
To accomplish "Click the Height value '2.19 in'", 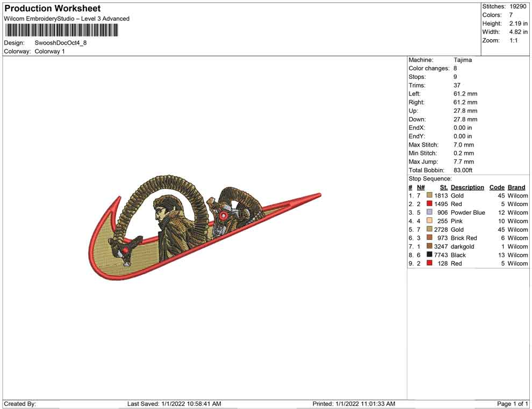I will [x=518, y=24].
